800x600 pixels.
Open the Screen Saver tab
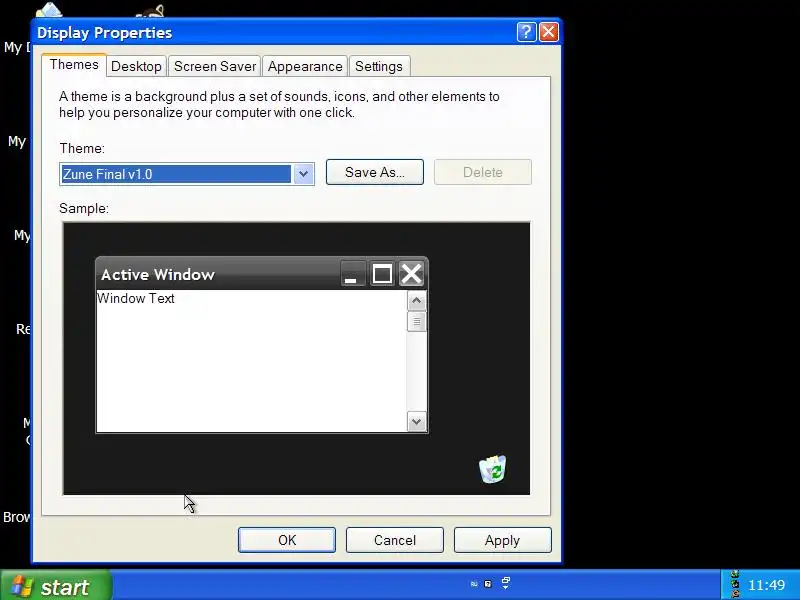(215, 66)
